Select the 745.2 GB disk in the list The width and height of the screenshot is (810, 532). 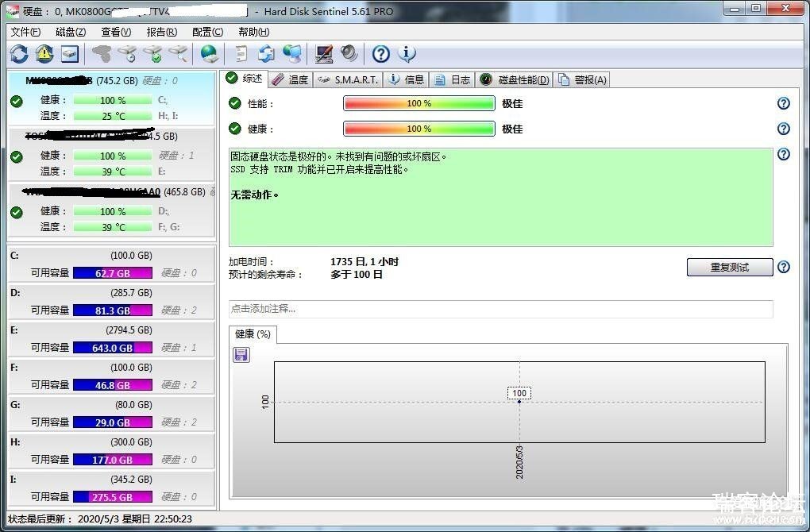(111, 98)
